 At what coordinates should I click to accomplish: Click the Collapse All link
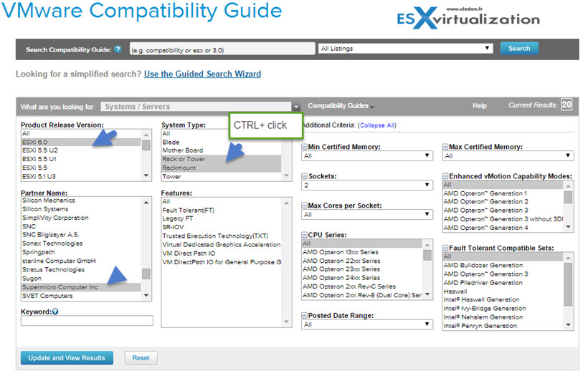[377, 125]
